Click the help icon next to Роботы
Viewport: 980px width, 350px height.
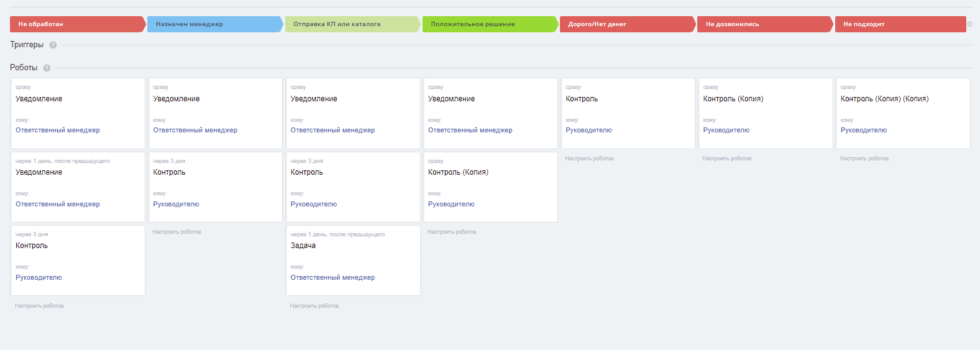pos(47,68)
